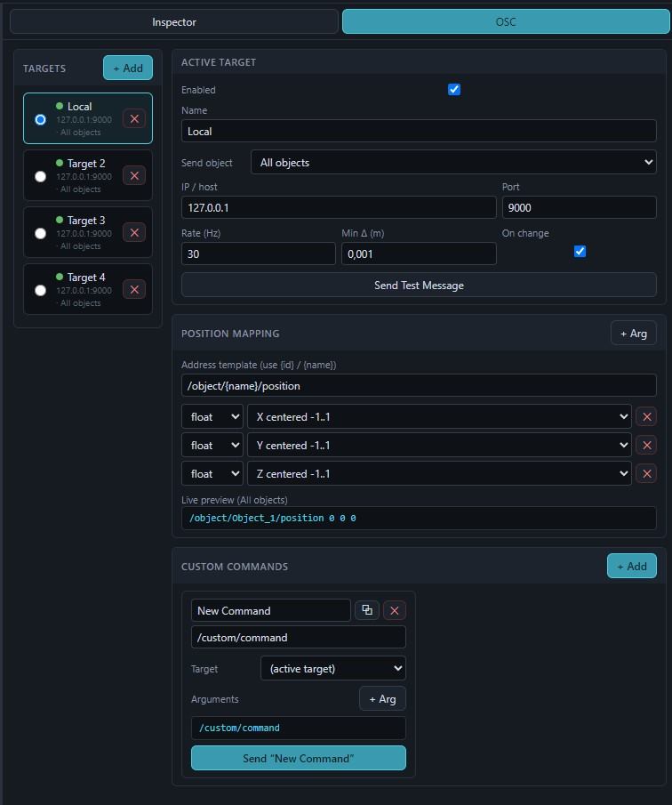Add a new target
The width and height of the screenshot is (672, 805).
(x=128, y=68)
